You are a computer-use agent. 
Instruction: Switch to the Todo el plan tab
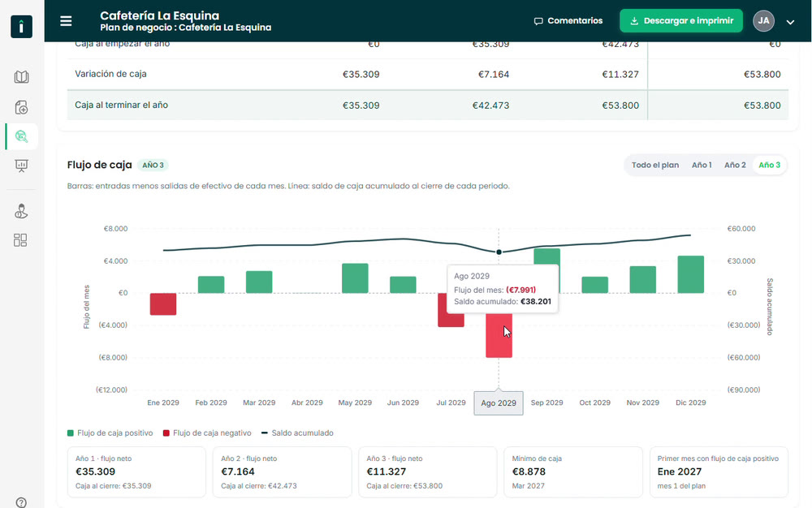click(x=655, y=165)
